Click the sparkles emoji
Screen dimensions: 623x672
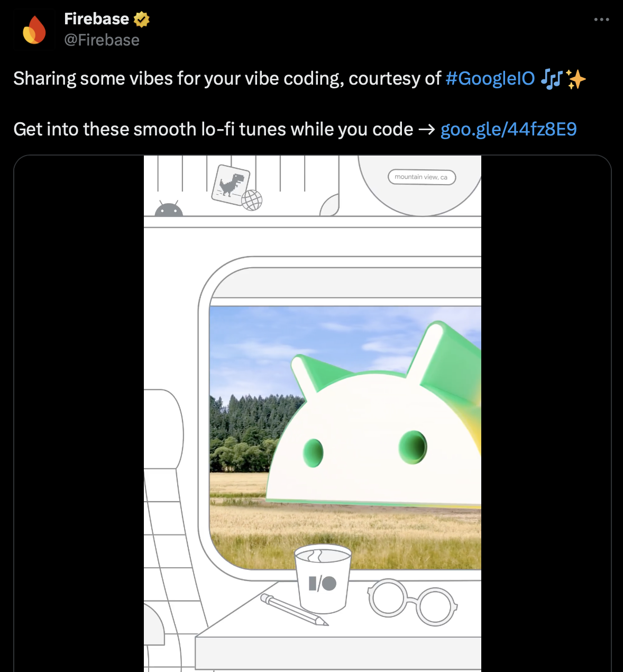tap(576, 79)
